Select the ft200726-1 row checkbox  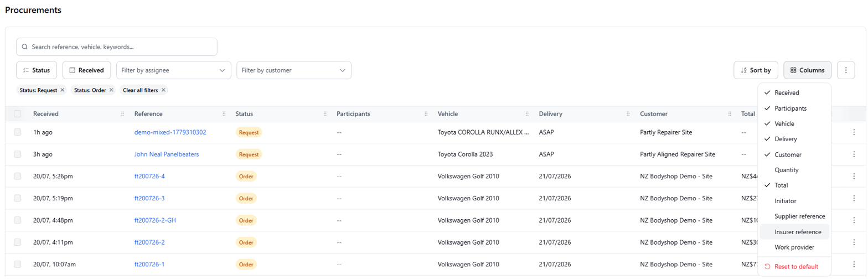point(18,265)
